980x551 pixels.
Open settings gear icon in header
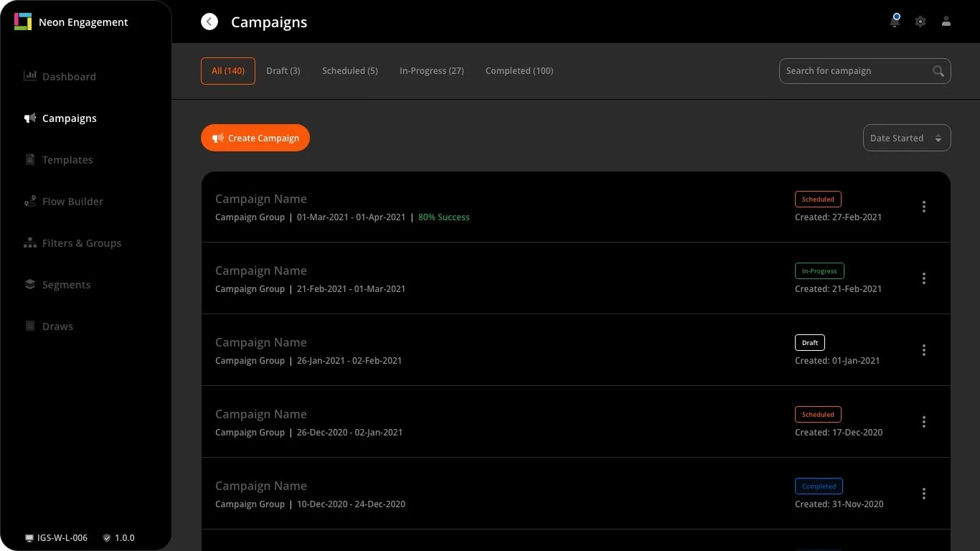(x=920, y=22)
